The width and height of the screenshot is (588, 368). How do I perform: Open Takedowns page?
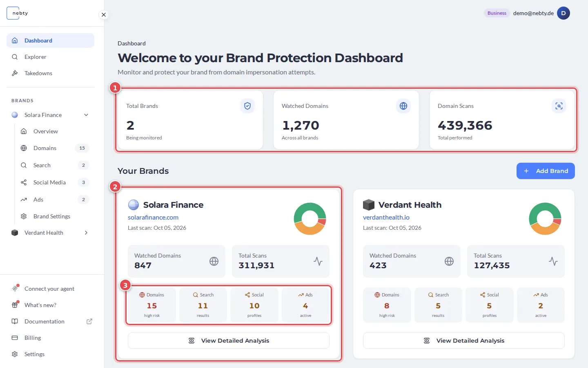50,73
